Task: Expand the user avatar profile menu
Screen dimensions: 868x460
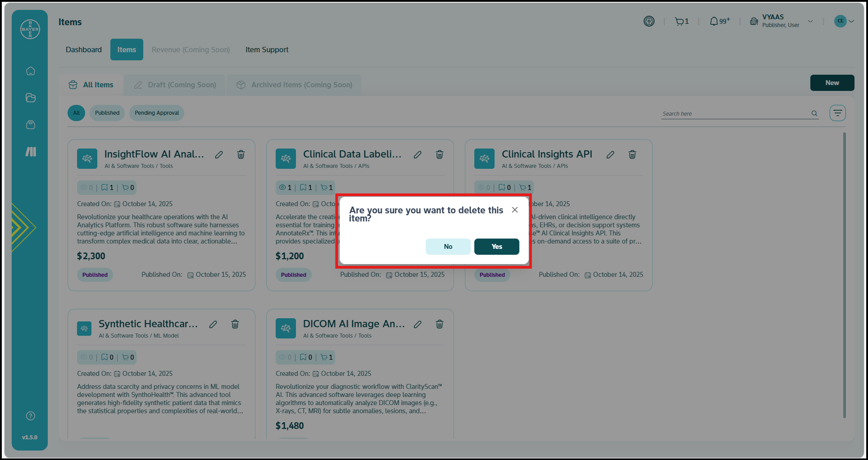Action: tap(844, 21)
